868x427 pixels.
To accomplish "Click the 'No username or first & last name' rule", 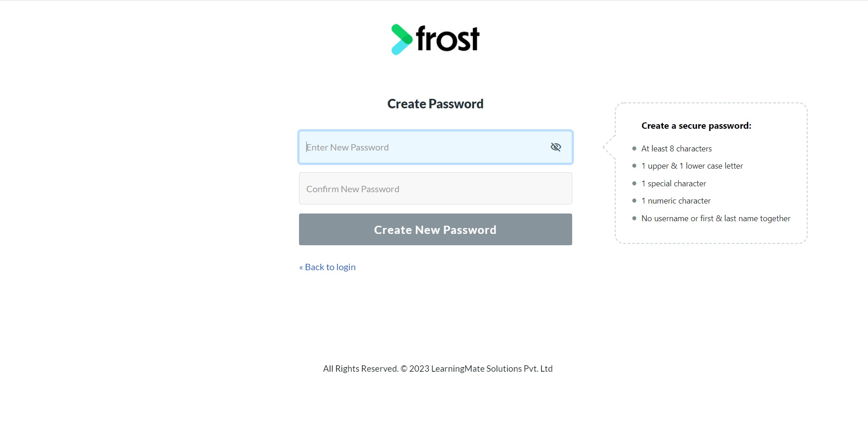I will click(716, 218).
